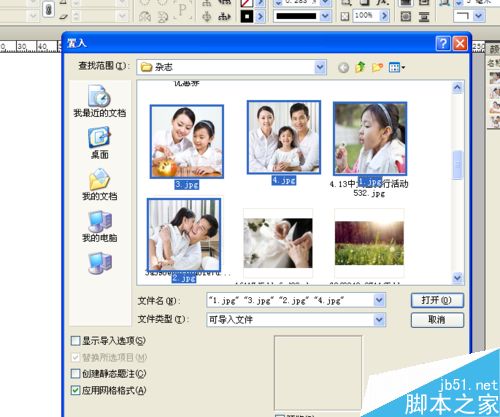Click the 2.jpg file name label
Image resolution: width=500 pixels, height=417 pixels.
click(184, 278)
